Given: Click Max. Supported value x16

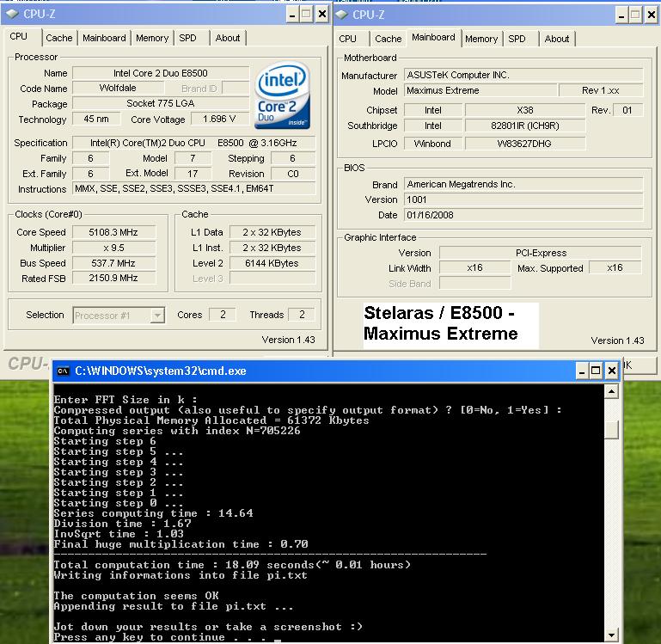Looking at the screenshot, I should [x=615, y=267].
